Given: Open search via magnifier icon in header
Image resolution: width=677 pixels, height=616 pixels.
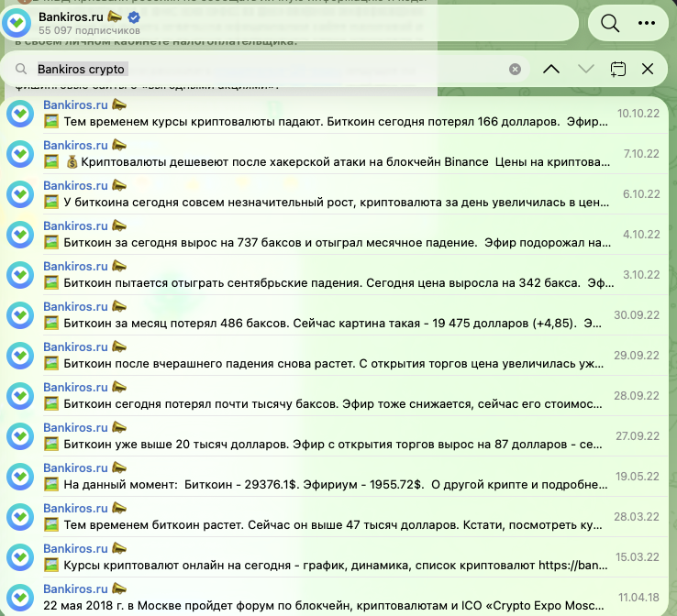Looking at the screenshot, I should pyautogui.click(x=610, y=23).
